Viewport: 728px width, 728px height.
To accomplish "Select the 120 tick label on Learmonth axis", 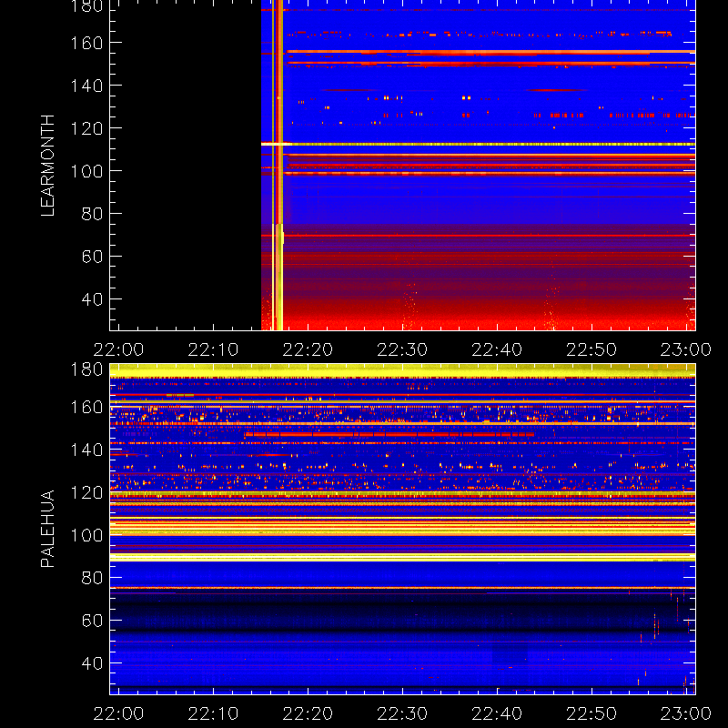I will [x=86, y=128].
